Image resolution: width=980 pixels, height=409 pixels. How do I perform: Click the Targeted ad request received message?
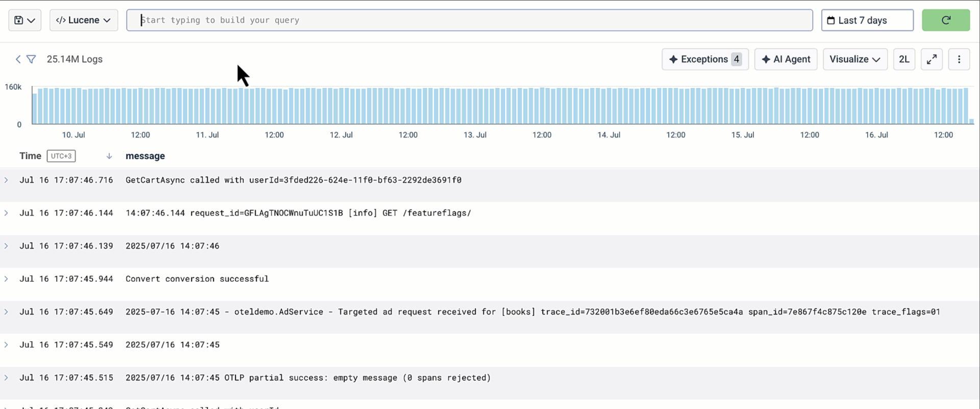pos(533,311)
